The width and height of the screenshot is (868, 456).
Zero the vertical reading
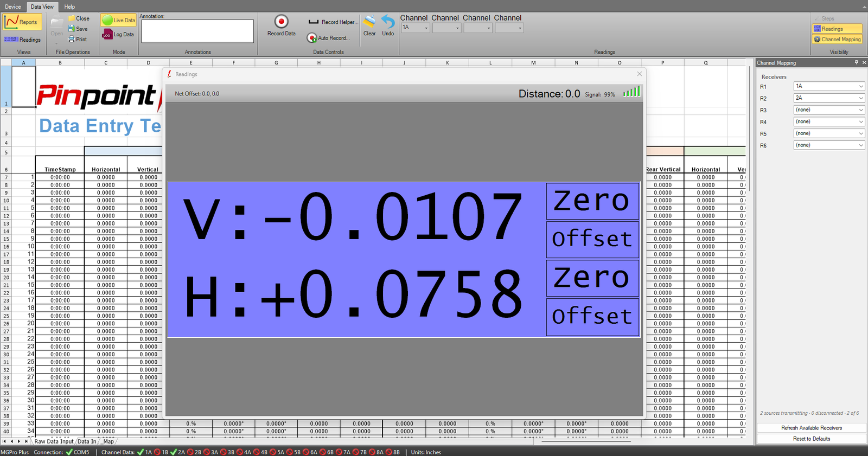[x=592, y=201]
